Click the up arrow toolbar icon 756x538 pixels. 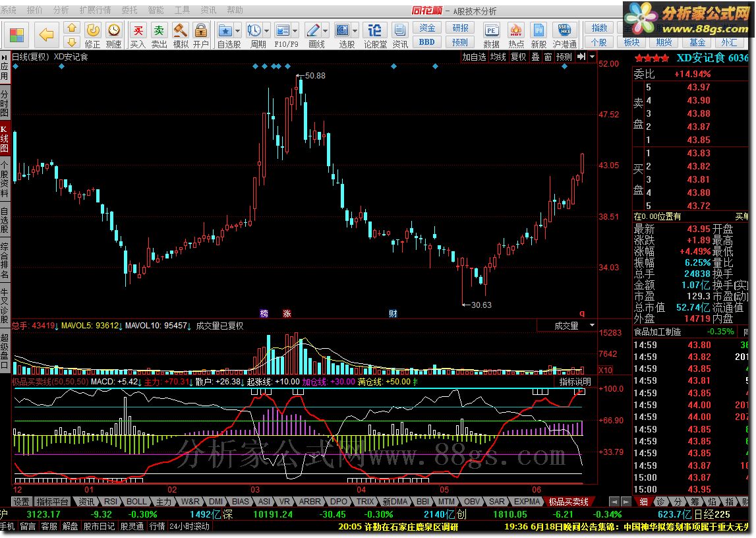pos(72,28)
